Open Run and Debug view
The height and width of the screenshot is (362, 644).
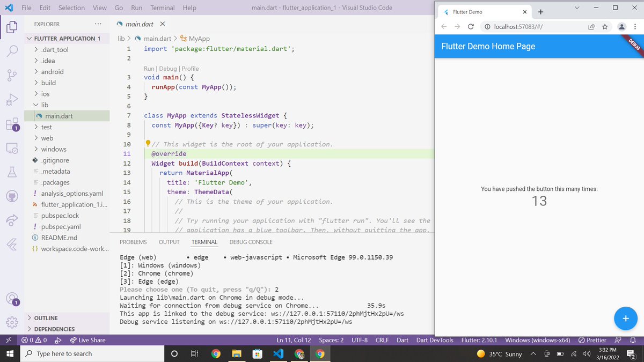coord(12,100)
